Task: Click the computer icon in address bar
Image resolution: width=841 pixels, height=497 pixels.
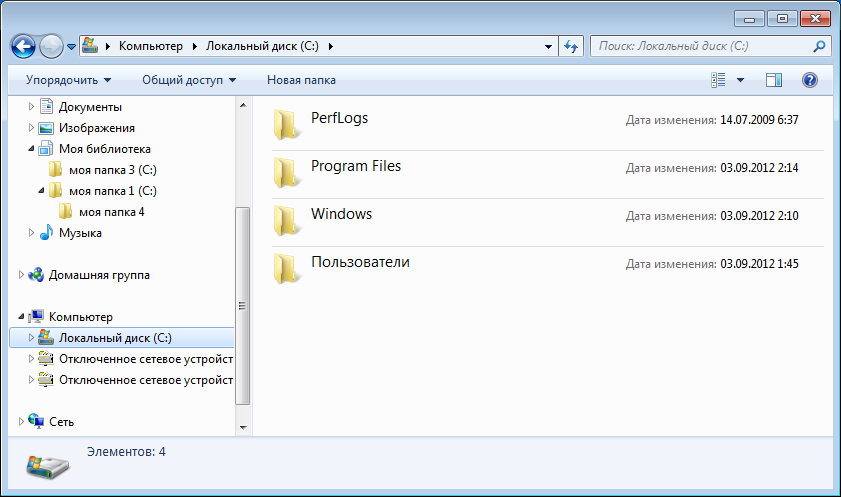Action: [x=90, y=46]
